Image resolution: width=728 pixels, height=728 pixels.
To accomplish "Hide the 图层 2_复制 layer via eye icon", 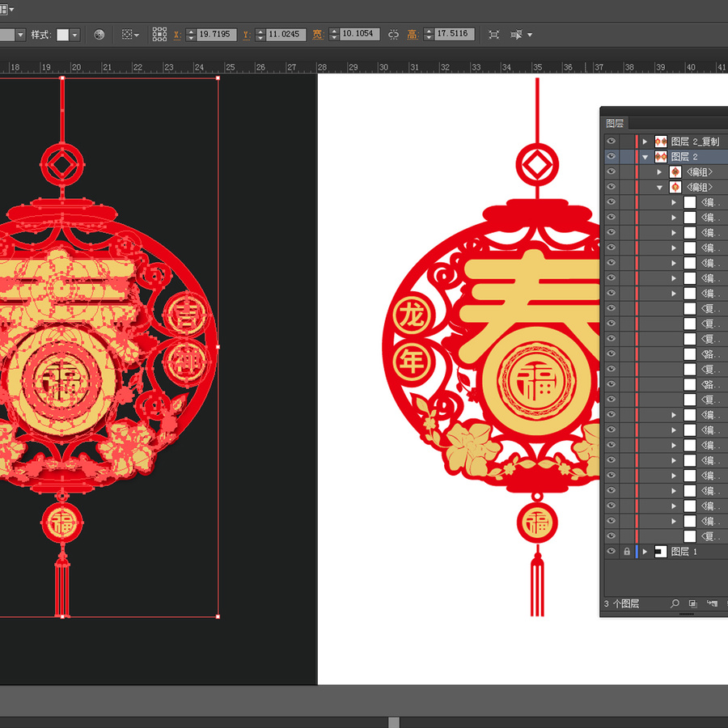I will 611,141.
